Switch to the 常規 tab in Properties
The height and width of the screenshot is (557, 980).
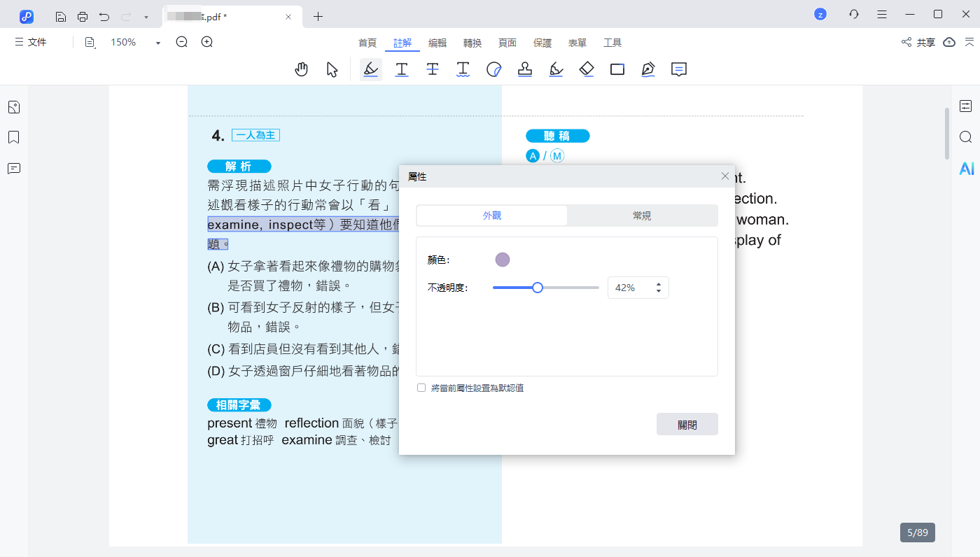(x=641, y=216)
